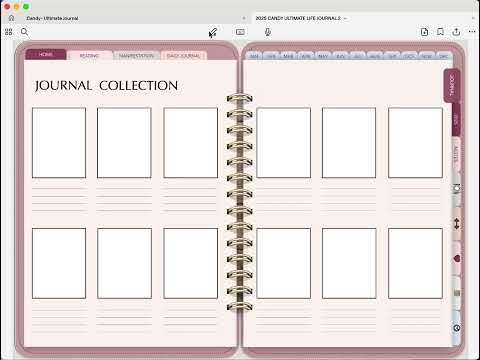Jump to the JUL month tab
480x360 pixels.
(x=357, y=56)
